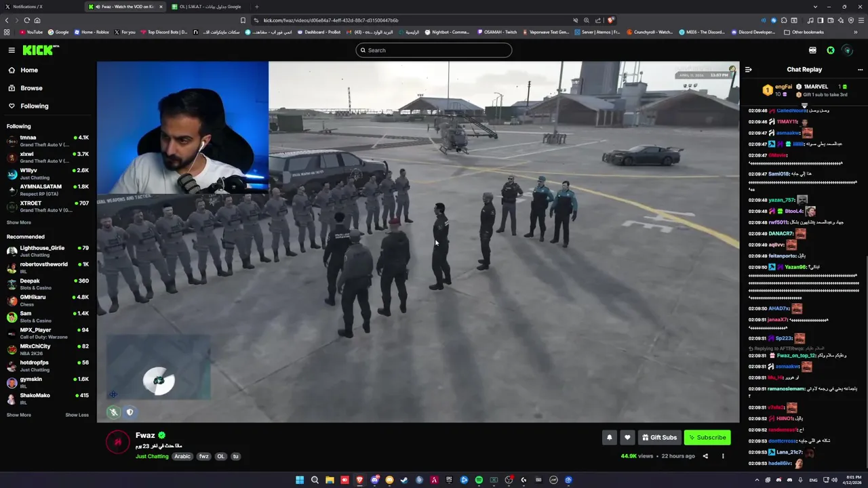The width and height of the screenshot is (868, 488).
Task: Open more options next to share icon
Action: 723,456
